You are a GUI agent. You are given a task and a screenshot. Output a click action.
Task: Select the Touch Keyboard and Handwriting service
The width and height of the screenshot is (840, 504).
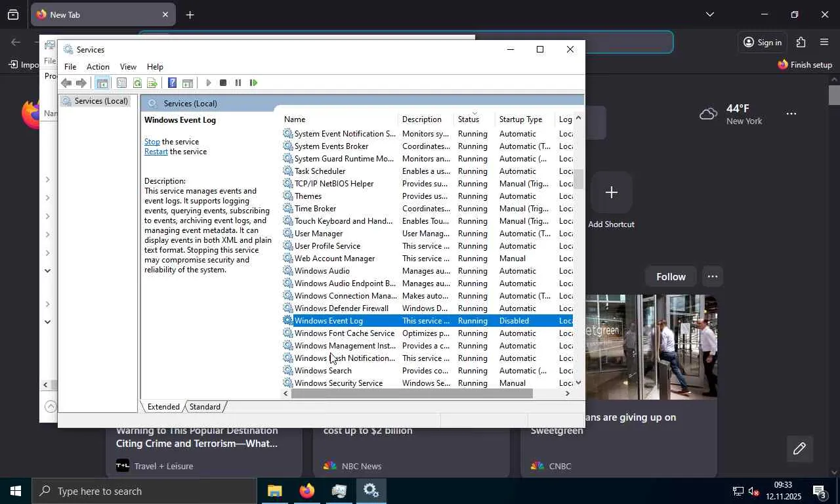pos(427,221)
